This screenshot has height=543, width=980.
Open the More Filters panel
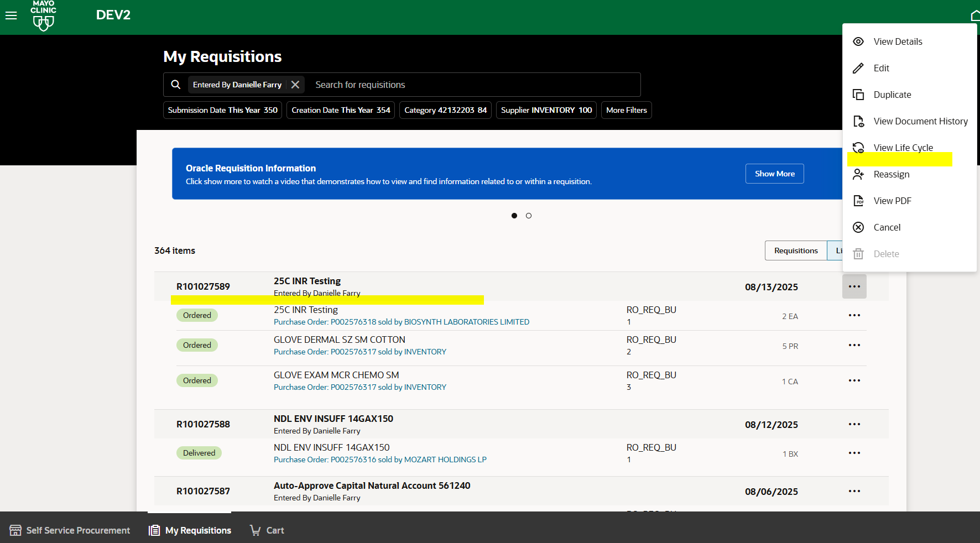point(626,109)
